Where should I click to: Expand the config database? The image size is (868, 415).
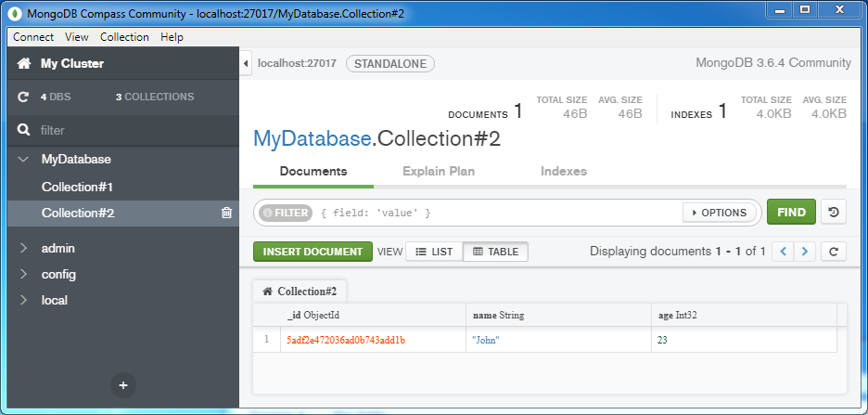click(x=23, y=274)
